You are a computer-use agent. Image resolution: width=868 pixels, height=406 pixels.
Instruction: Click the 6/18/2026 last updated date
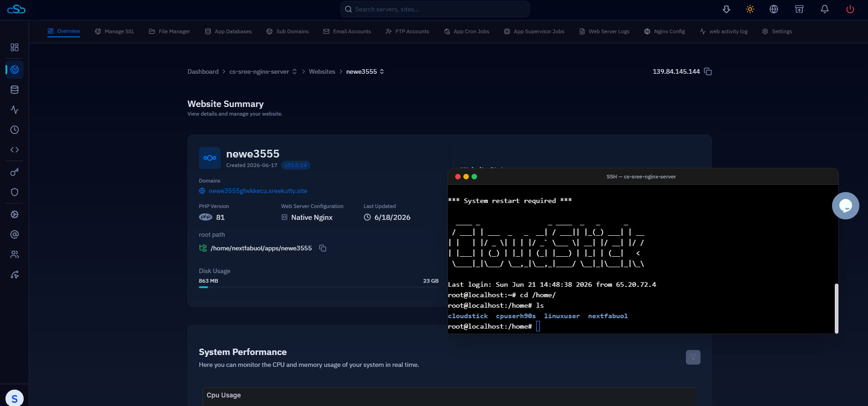pyautogui.click(x=392, y=218)
